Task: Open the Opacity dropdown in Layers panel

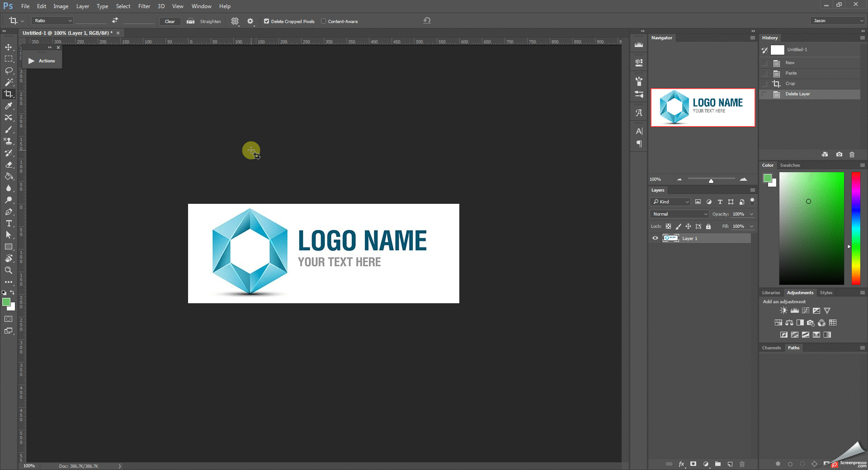Action: tap(751, 214)
